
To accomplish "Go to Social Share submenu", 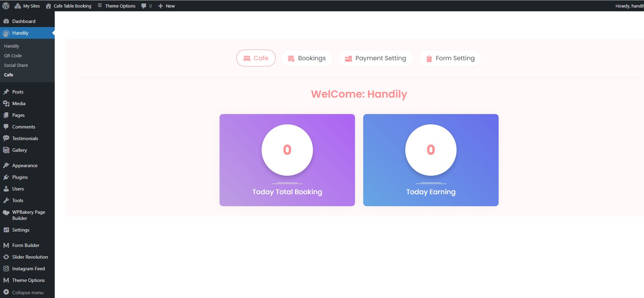I will 16,65.
